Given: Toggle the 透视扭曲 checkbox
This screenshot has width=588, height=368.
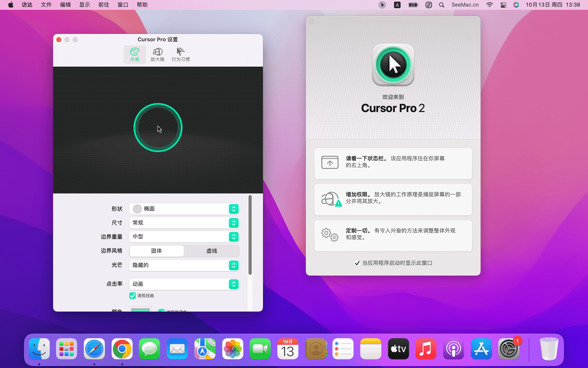Looking at the screenshot, I should 133,296.
